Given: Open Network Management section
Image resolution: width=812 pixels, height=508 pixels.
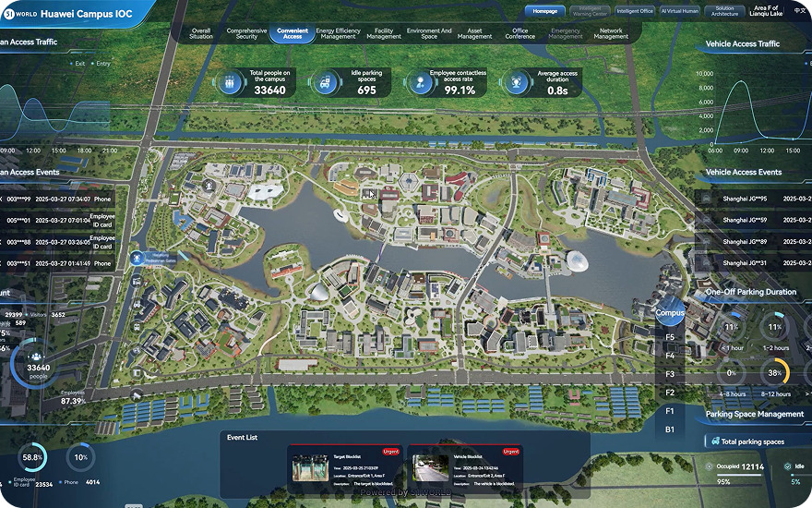Looking at the screenshot, I should click(x=611, y=33).
